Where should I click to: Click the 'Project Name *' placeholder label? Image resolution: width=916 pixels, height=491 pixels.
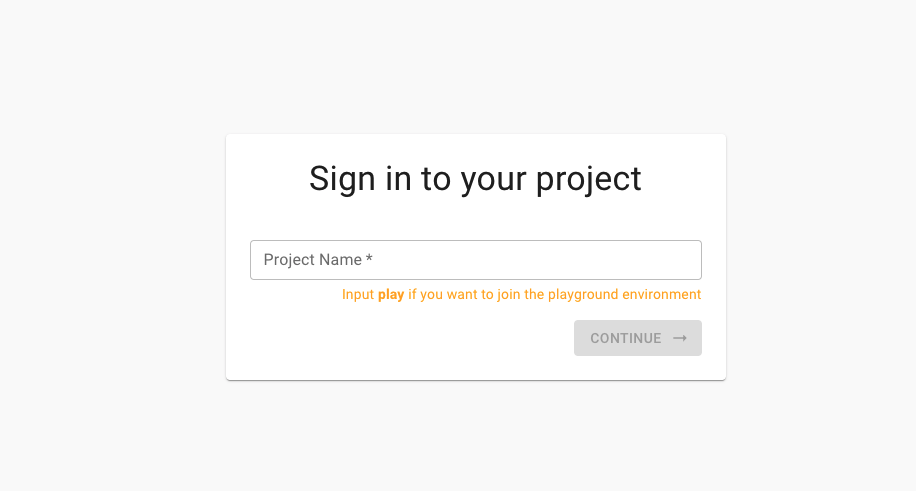click(318, 260)
